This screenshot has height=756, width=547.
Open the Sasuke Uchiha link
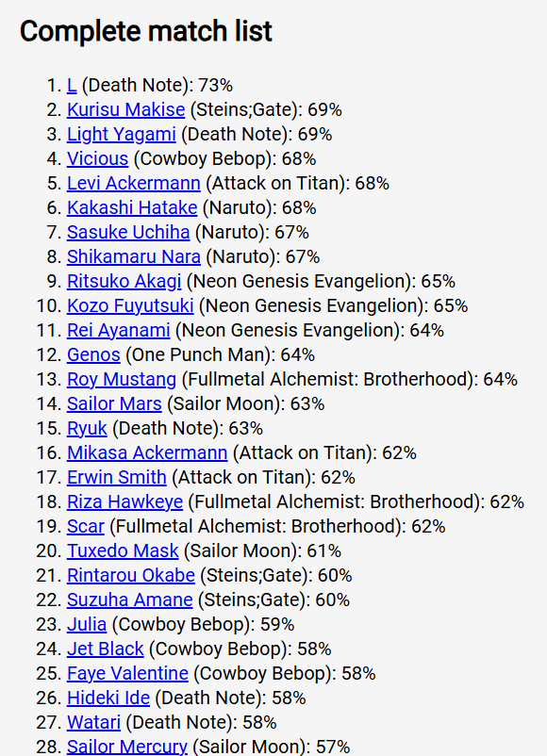(128, 233)
